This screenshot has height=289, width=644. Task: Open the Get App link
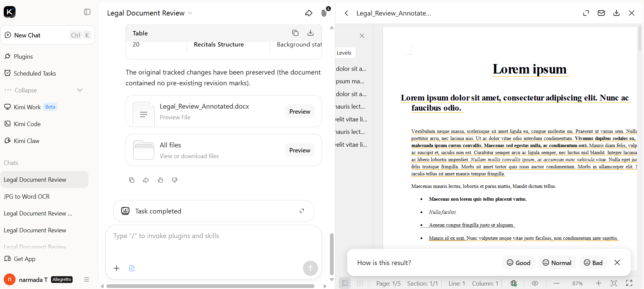coord(20,259)
